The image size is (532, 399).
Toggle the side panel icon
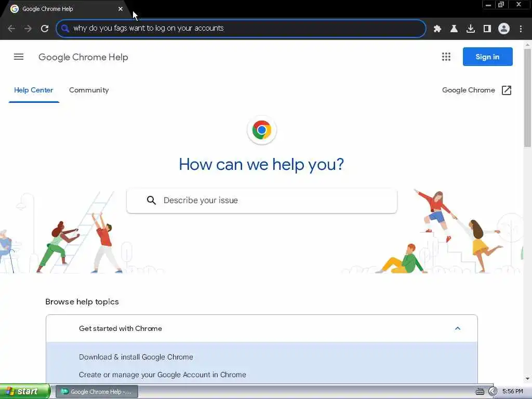487,29
